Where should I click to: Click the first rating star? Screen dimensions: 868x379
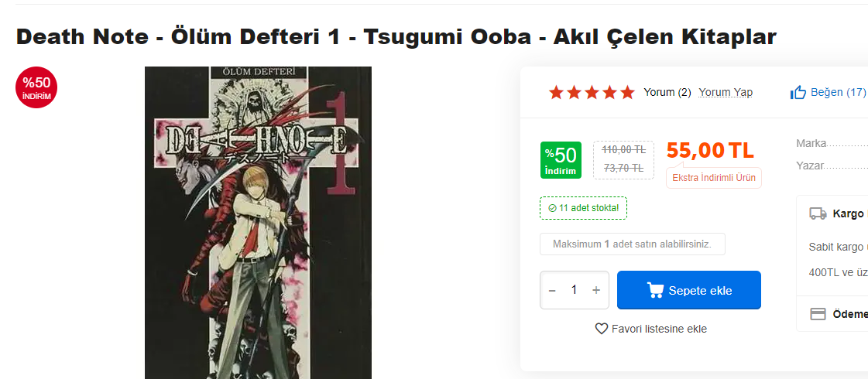tap(556, 93)
